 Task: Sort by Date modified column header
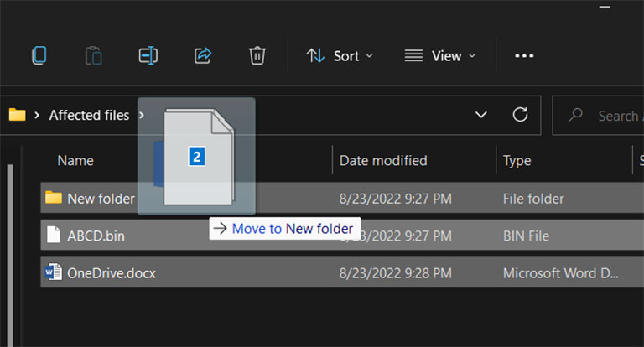(x=383, y=161)
